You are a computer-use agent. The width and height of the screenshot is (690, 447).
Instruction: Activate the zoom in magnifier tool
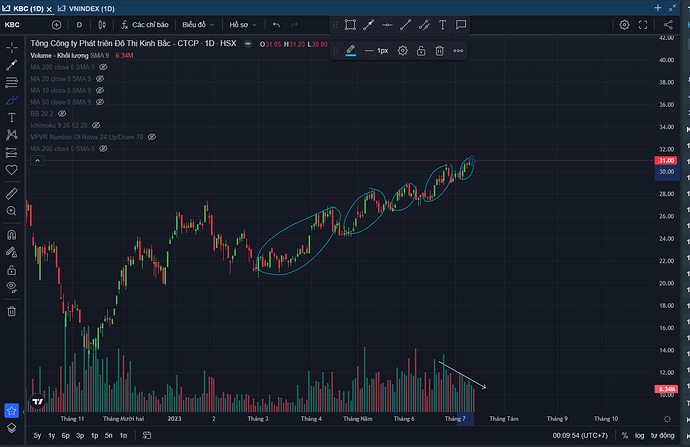(12, 211)
